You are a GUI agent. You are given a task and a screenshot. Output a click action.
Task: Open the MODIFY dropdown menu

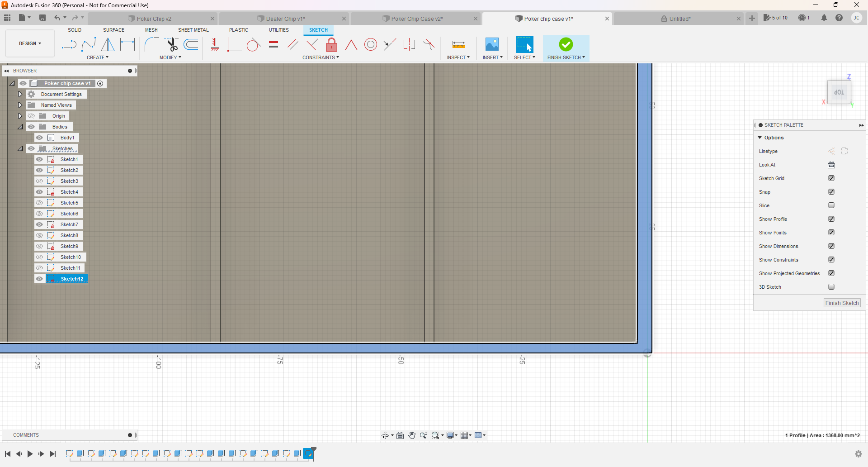170,57
